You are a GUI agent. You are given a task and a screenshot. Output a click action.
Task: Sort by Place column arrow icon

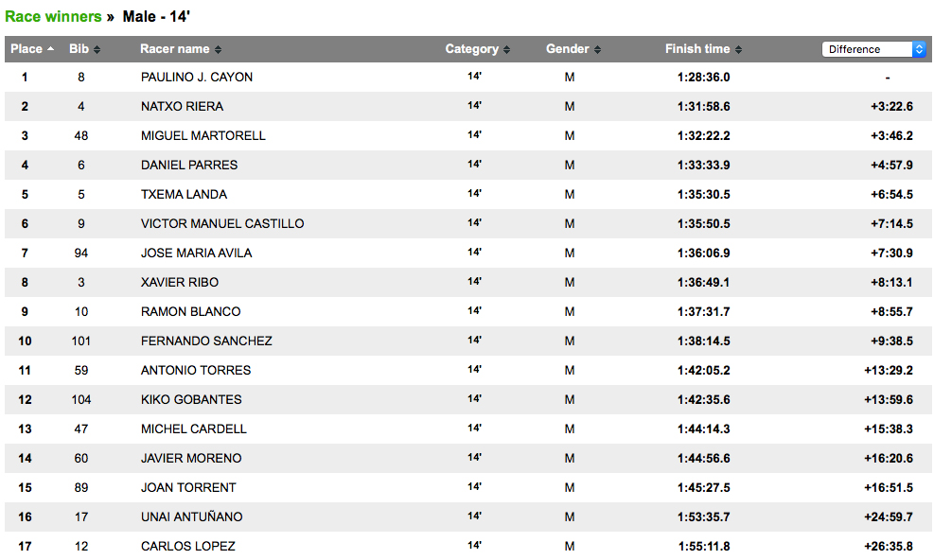(51, 49)
